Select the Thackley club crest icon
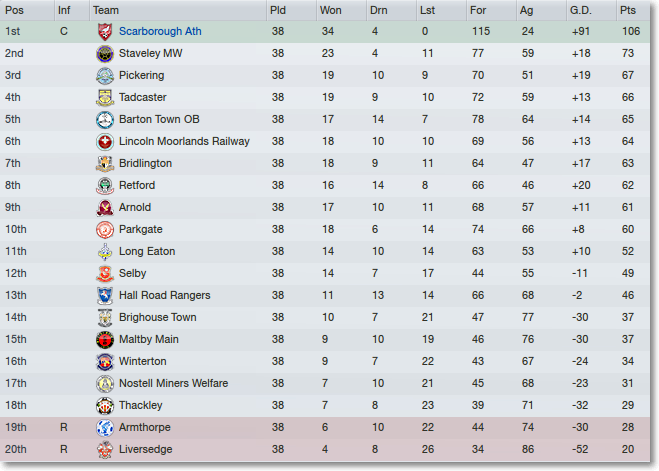Image resolution: width=659 pixels, height=471 pixels. (x=105, y=405)
